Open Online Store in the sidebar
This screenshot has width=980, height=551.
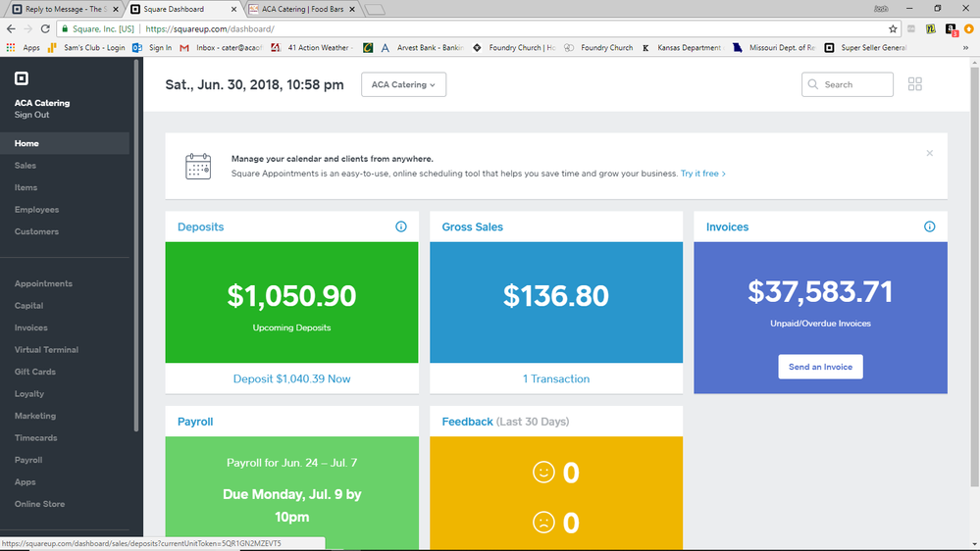click(x=39, y=504)
